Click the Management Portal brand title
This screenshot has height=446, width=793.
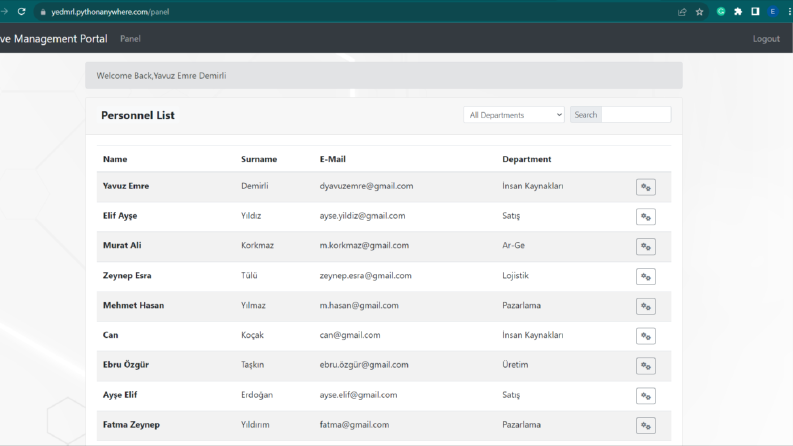coord(54,38)
